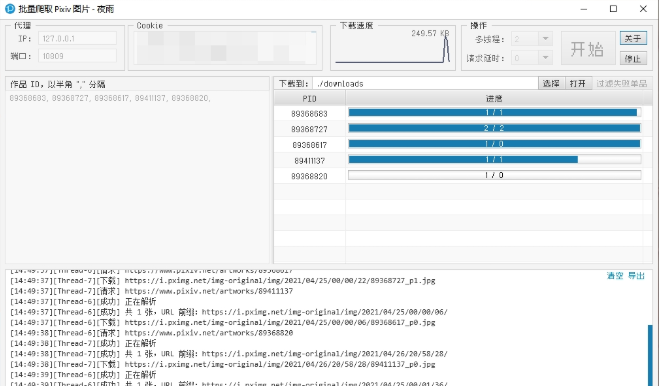Open the 请求延时 delay dropdown arrow
Image resolution: width=659 pixels, height=386 pixels.
(545, 57)
